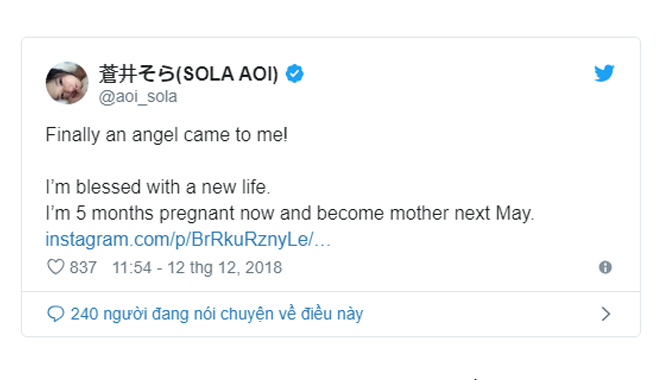Click the 837 likes count
The height and width of the screenshot is (380, 660).
click(83, 268)
